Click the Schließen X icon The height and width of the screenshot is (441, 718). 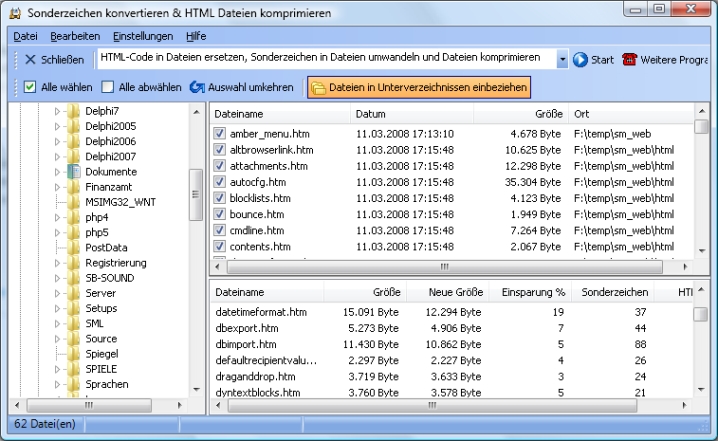pyautogui.click(x=30, y=60)
